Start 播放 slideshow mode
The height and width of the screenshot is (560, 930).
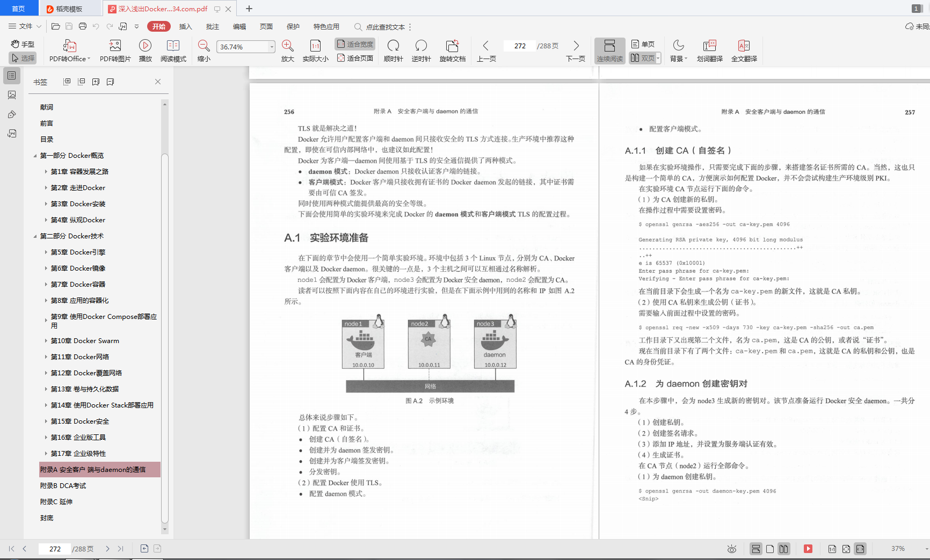145,51
